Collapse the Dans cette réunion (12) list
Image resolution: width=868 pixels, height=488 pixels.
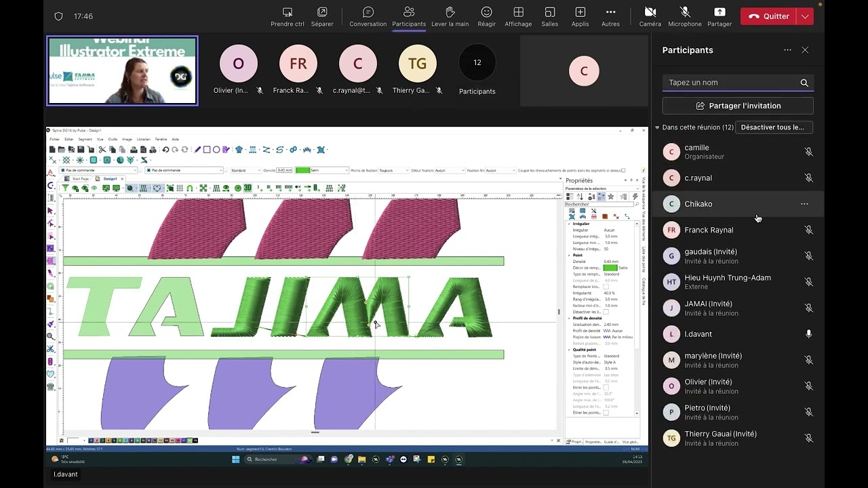656,127
